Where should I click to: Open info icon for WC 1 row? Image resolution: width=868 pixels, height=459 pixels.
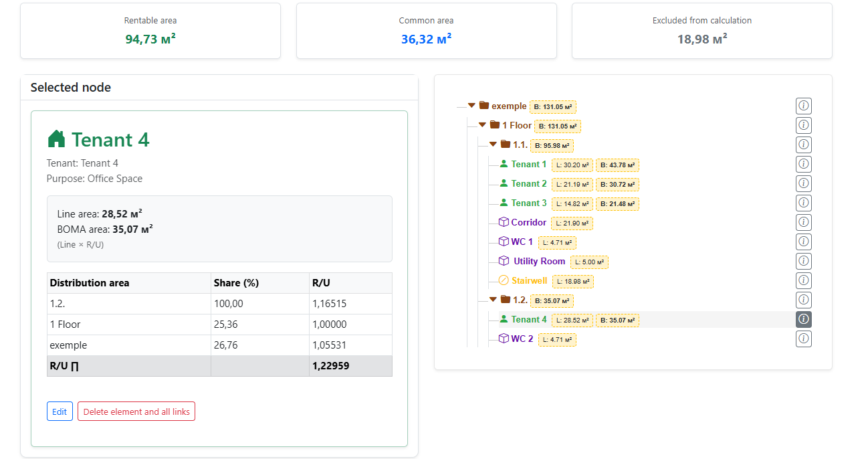(x=804, y=242)
